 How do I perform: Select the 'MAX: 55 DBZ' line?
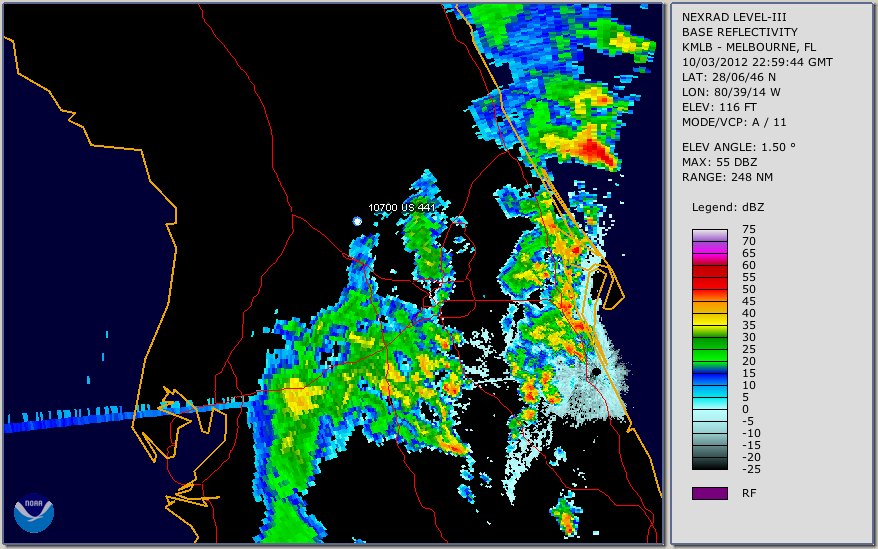(719, 162)
